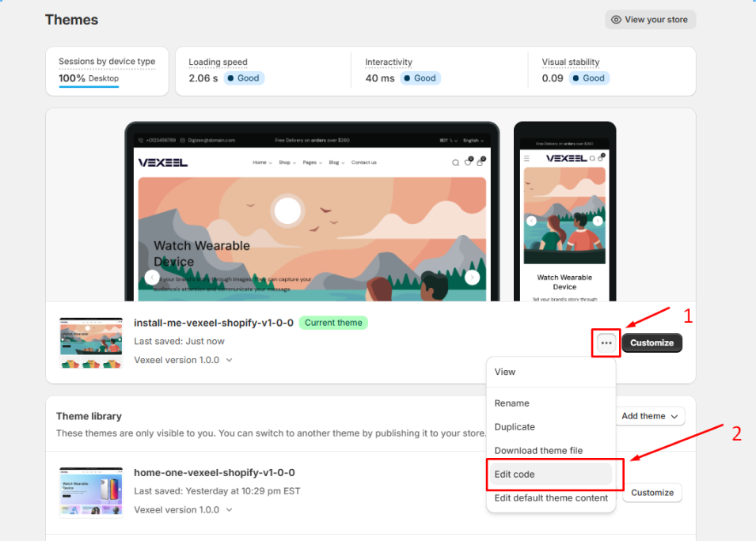Open the three-dot menu for current theme
The height and width of the screenshot is (541, 756).
(x=606, y=343)
